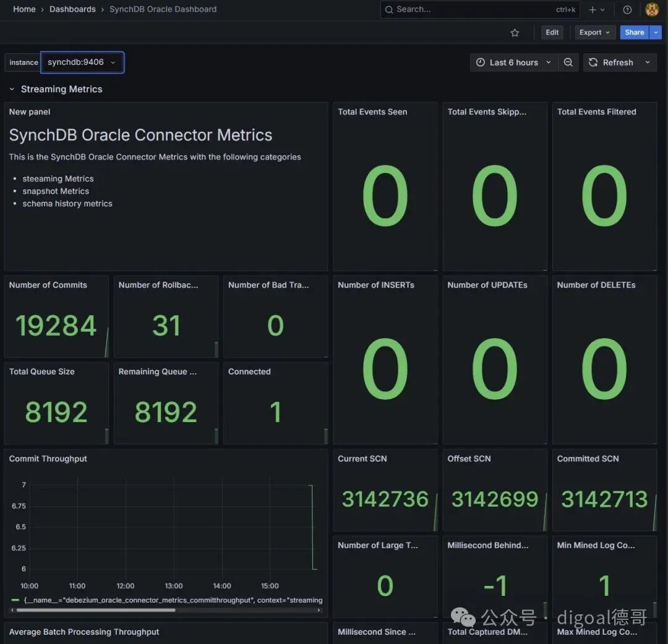Click the zoom out time range icon
668x644 pixels.
pyautogui.click(x=568, y=62)
